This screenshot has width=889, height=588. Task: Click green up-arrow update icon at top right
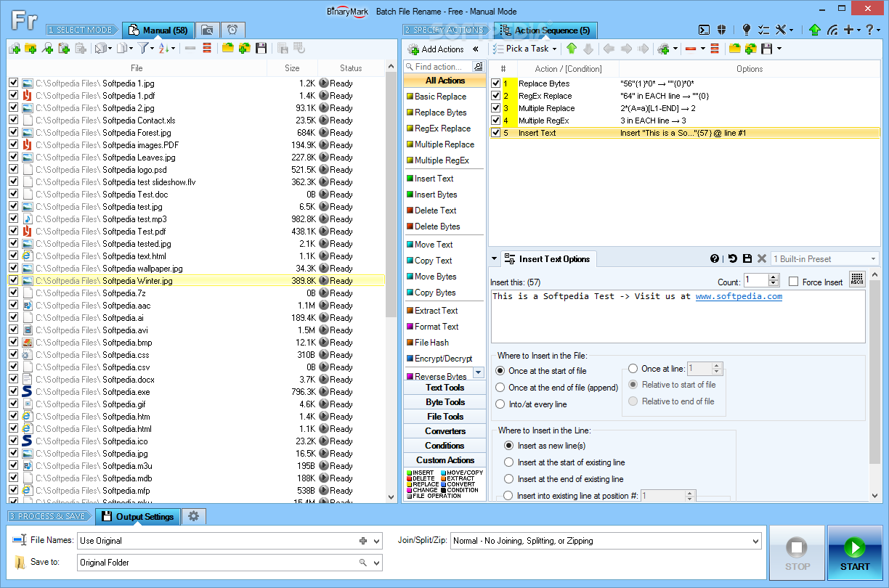pos(815,30)
